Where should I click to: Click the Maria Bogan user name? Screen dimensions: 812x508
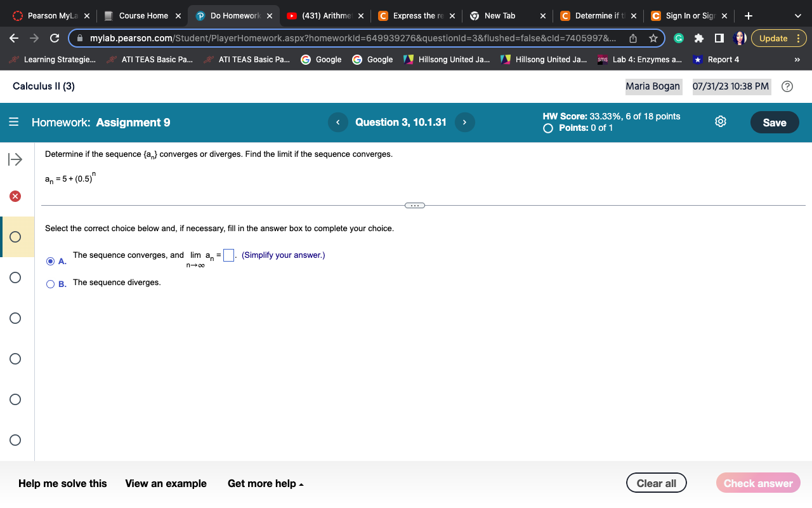[653, 86]
